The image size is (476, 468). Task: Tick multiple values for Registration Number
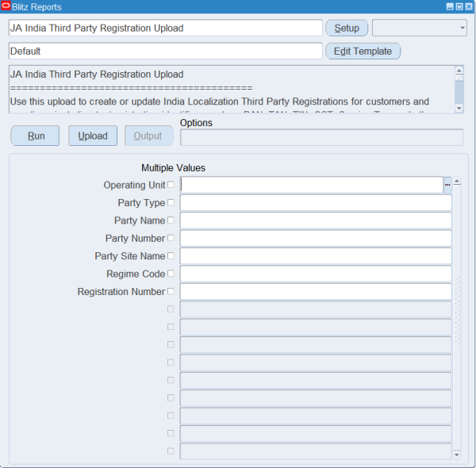point(171,291)
